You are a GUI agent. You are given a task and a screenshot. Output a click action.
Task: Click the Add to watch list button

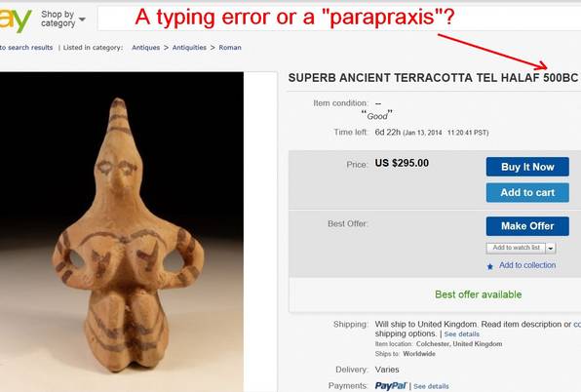(516, 248)
